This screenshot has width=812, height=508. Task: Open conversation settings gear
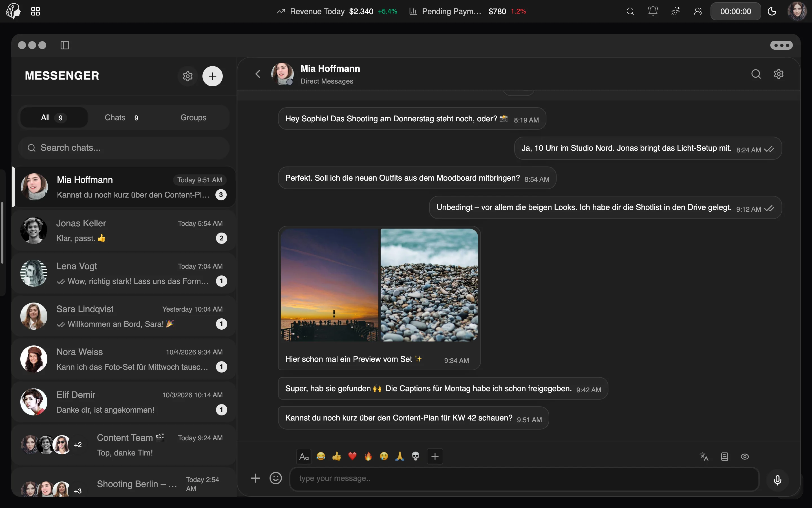pos(778,74)
